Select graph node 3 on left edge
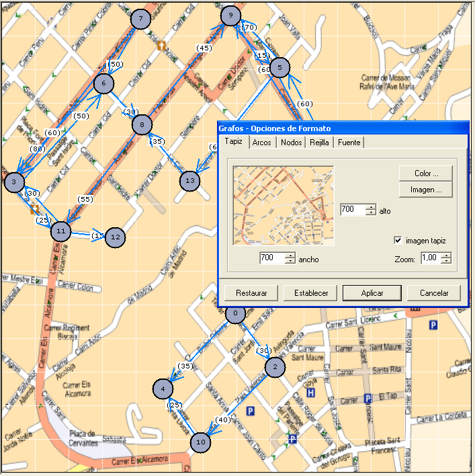This screenshot has height=476, width=475. 14,182
